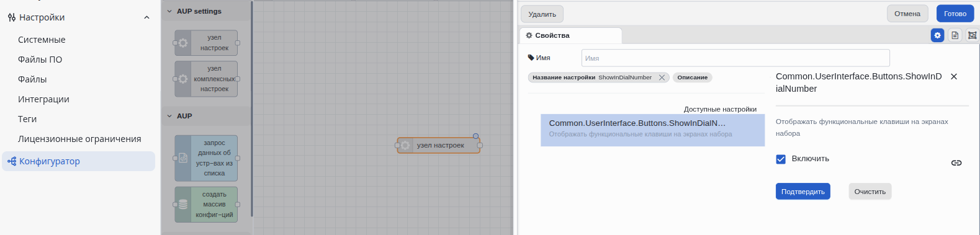Open Файлы menu item
This screenshot has height=235, width=980.
tap(32, 79)
